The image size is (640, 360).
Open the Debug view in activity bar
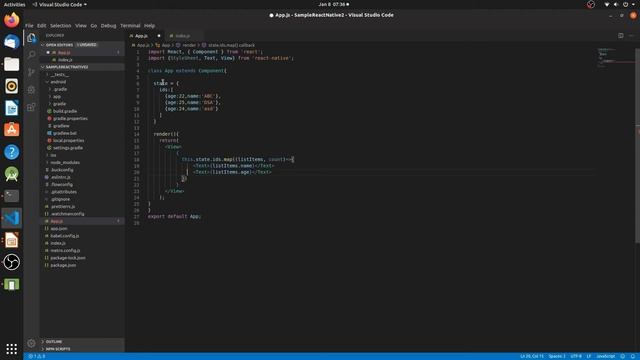coord(31,89)
